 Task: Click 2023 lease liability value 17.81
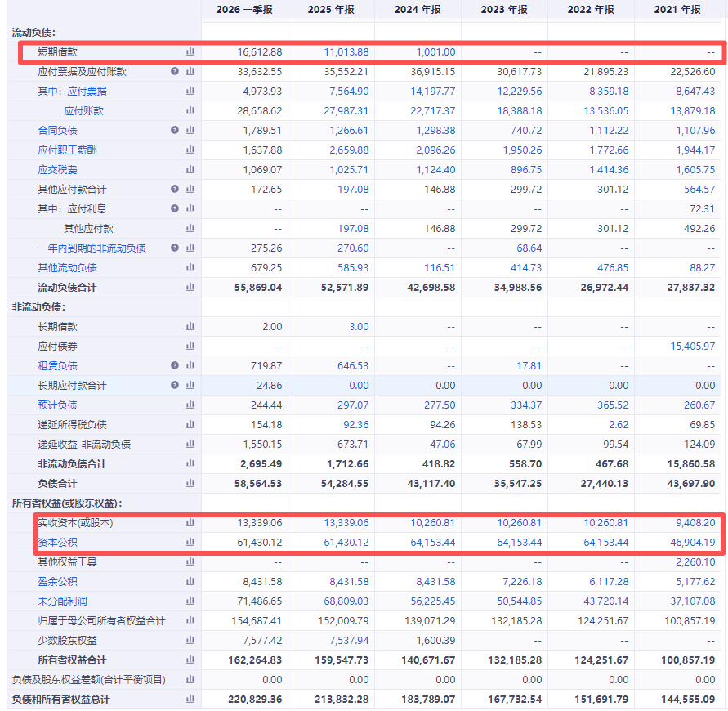(x=529, y=366)
